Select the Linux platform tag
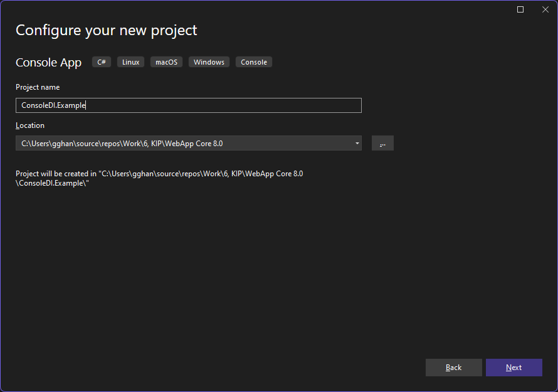Screen dimensions: 558x392 [x=130, y=62]
